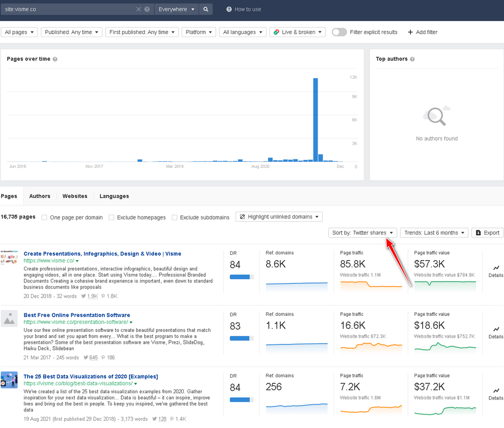
Task: Open placeholder thumbnail of Presentation Software result
Action: 9,319
